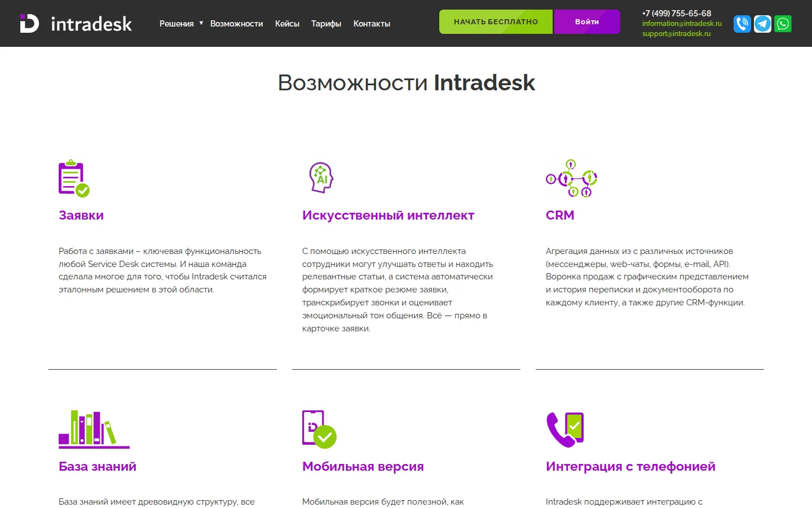Click the Войти login button
812x508 pixels.
(x=587, y=21)
